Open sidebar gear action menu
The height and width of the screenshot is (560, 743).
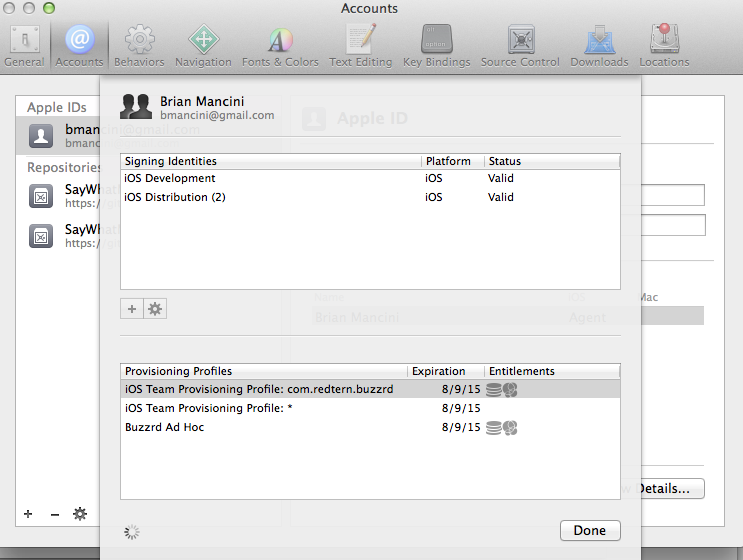tap(80, 514)
